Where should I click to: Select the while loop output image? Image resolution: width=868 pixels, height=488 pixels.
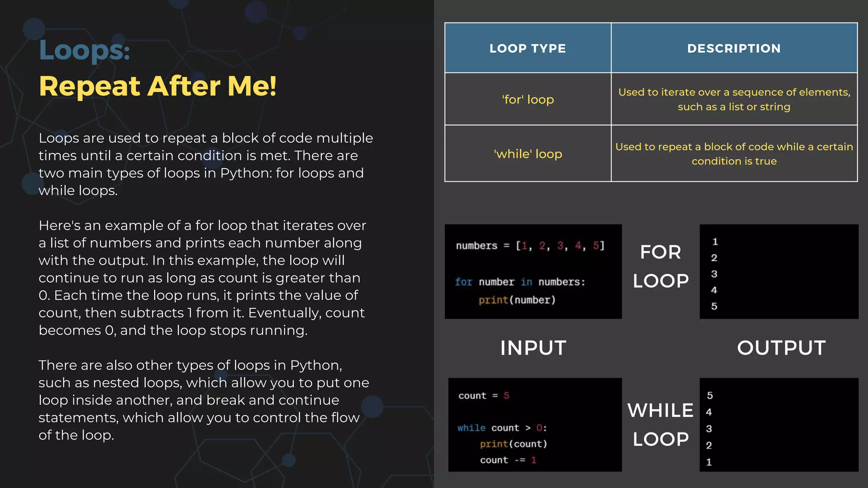(779, 424)
